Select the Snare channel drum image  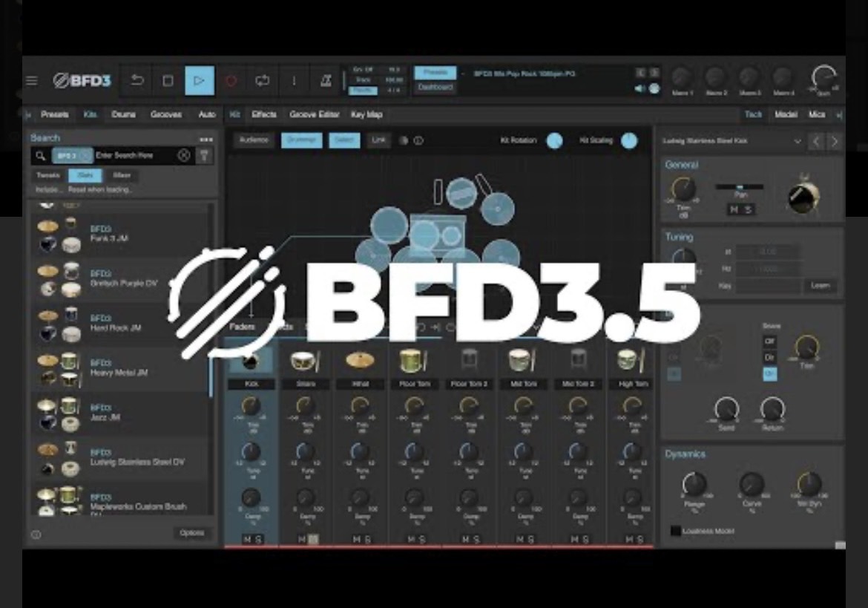pyautogui.click(x=306, y=361)
